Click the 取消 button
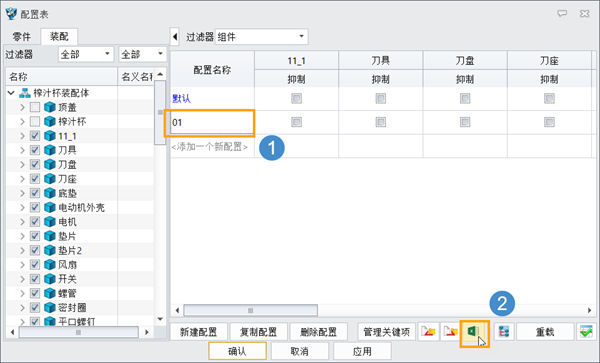Image resolution: width=600 pixels, height=363 pixels. pos(300,351)
